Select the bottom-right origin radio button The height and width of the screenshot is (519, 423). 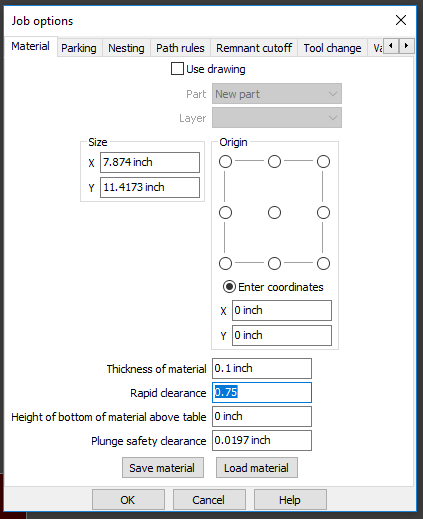(x=323, y=263)
